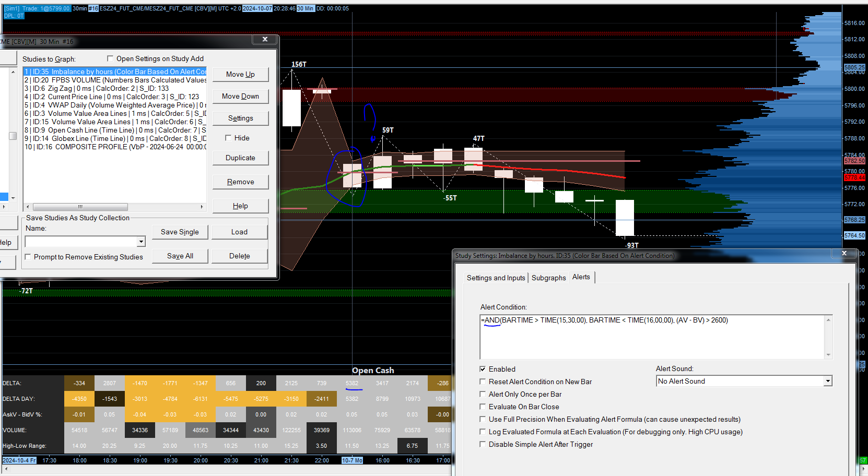Close the Study Settings window
Image resolution: width=868 pixels, height=476 pixels.
tap(844, 253)
